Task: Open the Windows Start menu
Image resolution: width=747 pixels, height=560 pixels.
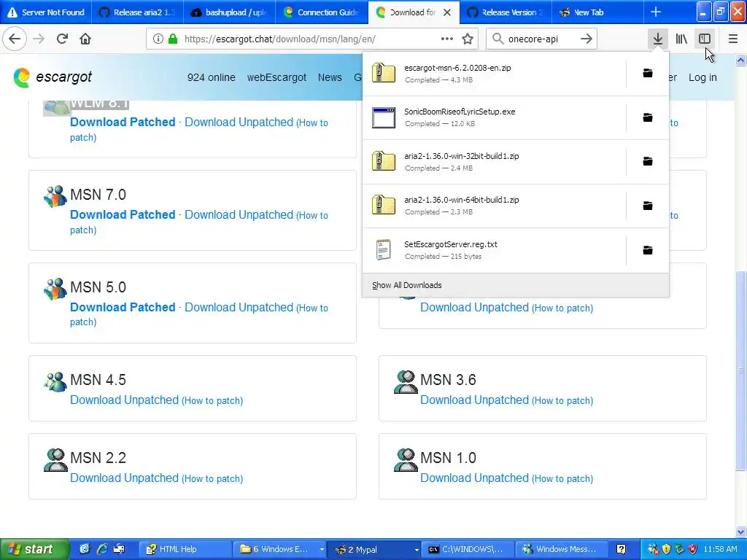Action: [x=34, y=549]
